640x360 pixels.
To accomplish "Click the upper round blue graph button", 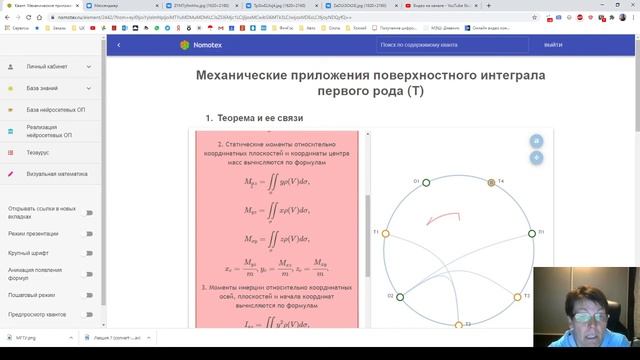I will [x=536, y=141].
